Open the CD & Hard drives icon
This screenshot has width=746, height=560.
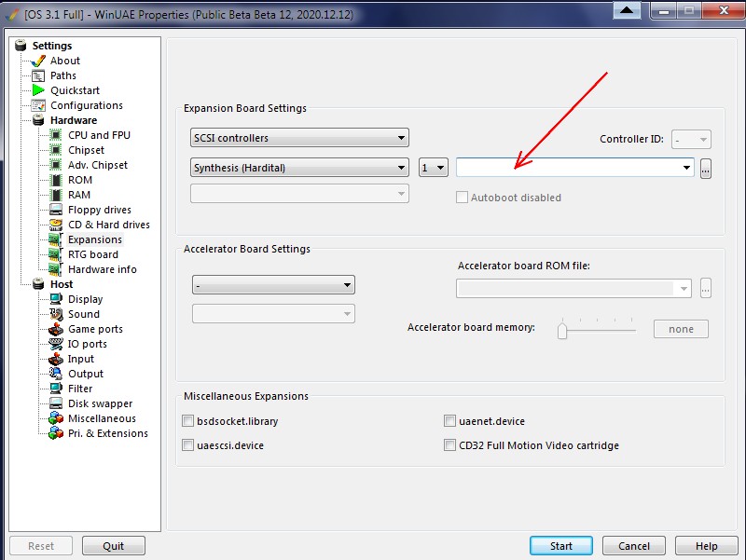[56, 225]
